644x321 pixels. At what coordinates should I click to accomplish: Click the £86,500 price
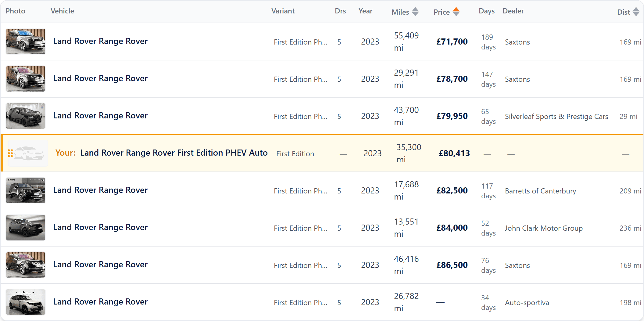click(x=452, y=265)
